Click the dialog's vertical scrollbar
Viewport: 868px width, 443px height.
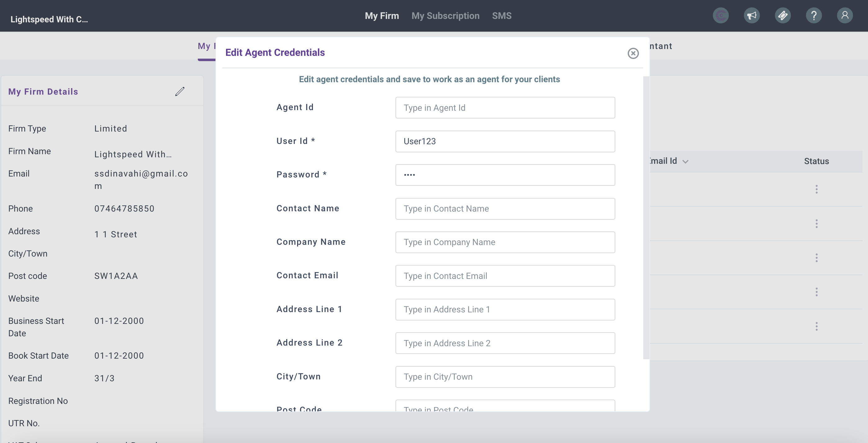(646, 217)
